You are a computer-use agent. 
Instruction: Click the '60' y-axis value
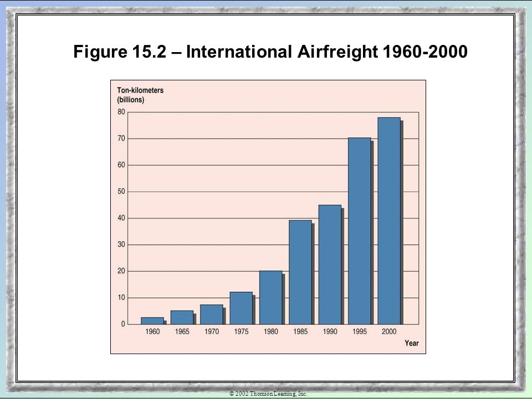tap(121, 165)
